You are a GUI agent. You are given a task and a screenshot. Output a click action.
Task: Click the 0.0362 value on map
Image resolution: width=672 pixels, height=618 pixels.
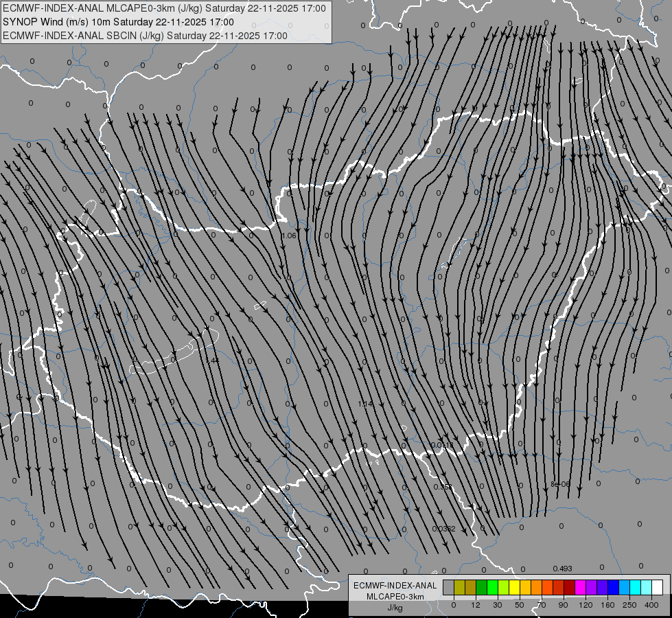tap(443, 529)
